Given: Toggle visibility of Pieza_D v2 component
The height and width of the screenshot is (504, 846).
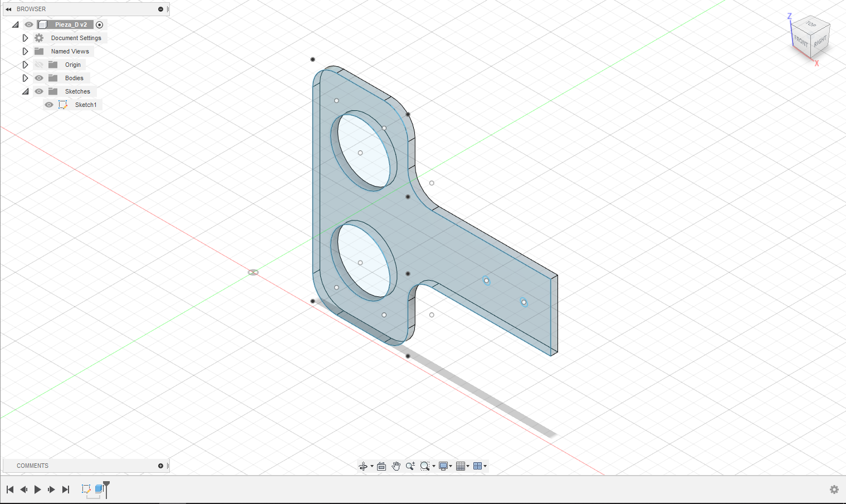Looking at the screenshot, I should (29, 25).
